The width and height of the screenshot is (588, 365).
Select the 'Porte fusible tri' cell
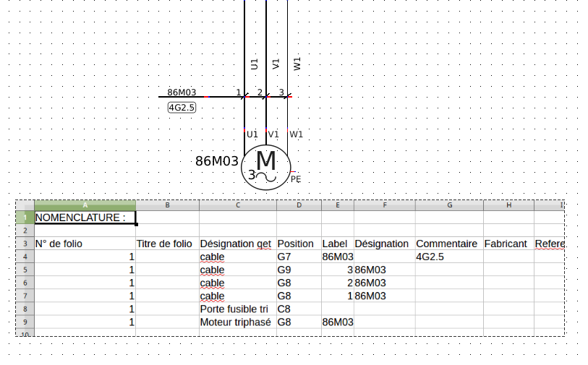[236, 309]
